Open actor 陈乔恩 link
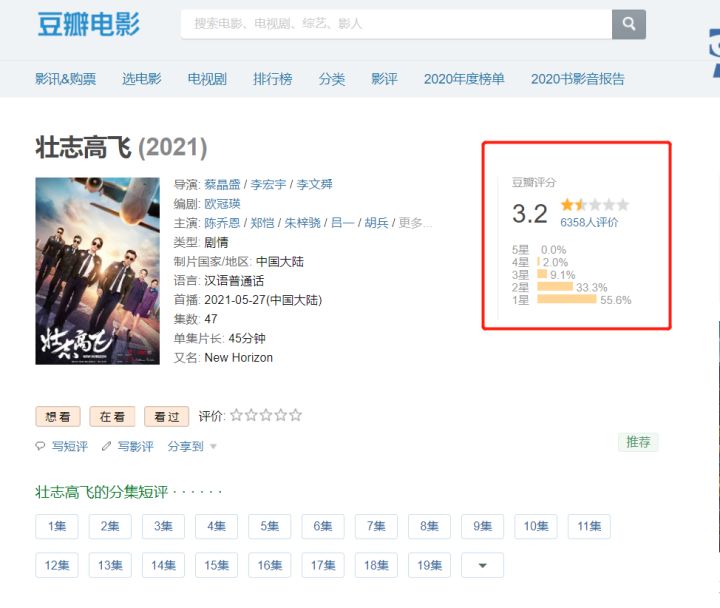Image resolution: width=720 pixels, height=608 pixels. coord(222,223)
